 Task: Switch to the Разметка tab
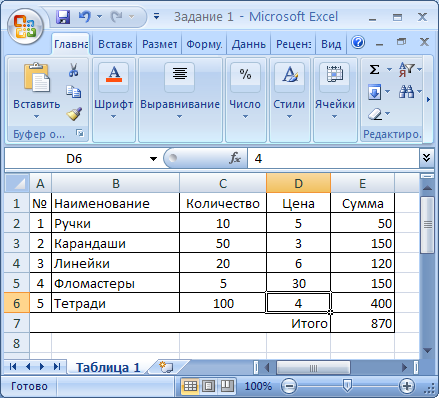tap(159, 44)
